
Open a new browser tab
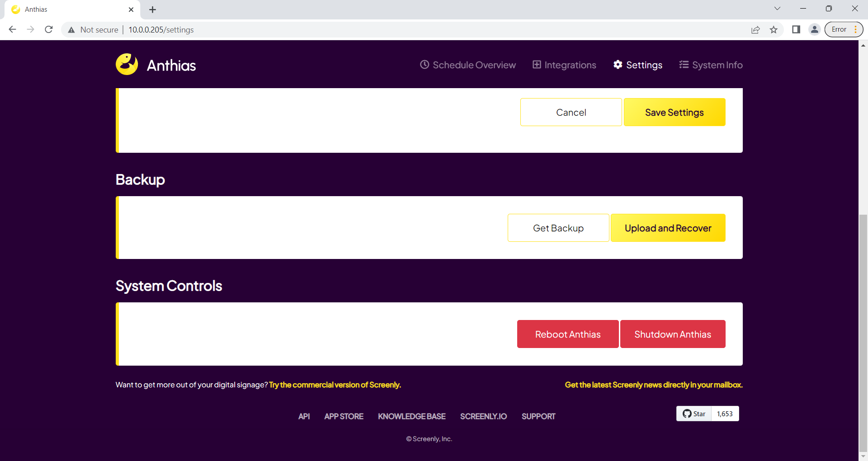point(152,9)
